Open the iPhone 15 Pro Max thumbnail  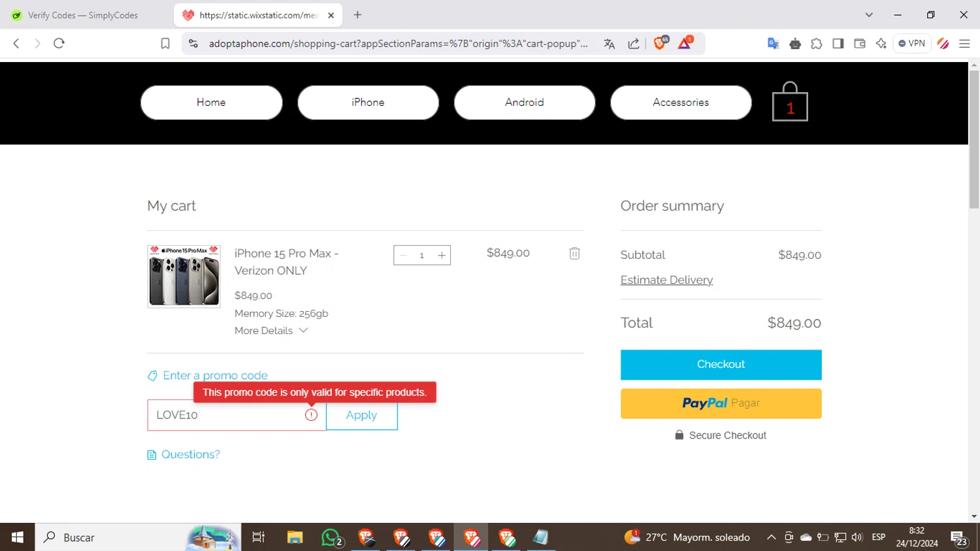click(184, 276)
